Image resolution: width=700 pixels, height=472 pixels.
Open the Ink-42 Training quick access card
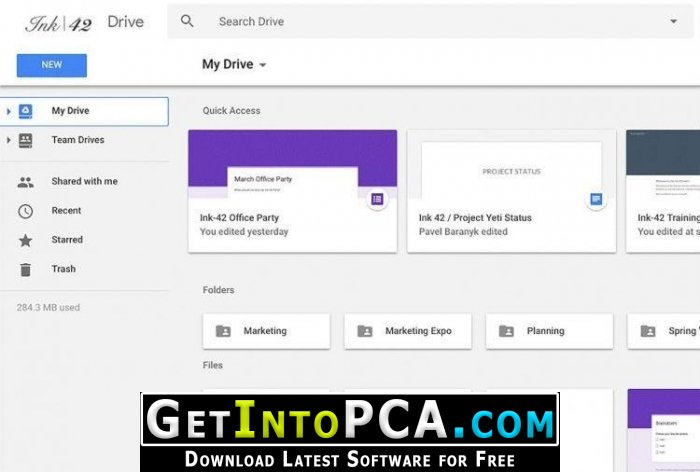663,191
